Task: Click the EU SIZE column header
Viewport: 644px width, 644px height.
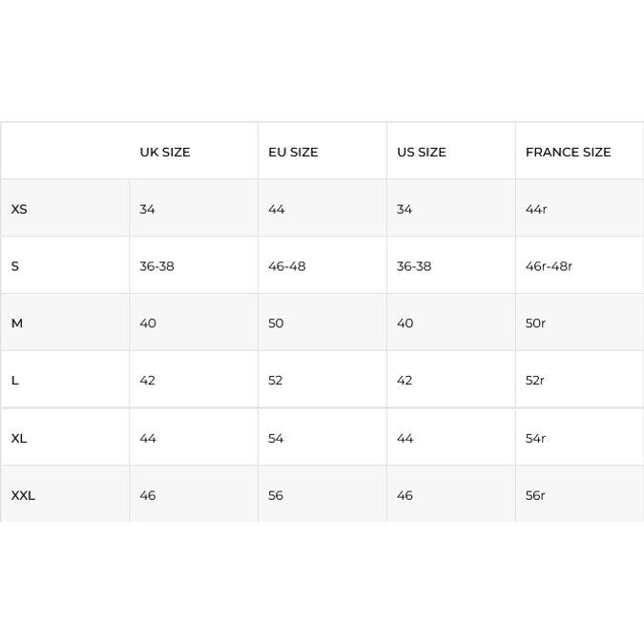Action: (293, 152)
